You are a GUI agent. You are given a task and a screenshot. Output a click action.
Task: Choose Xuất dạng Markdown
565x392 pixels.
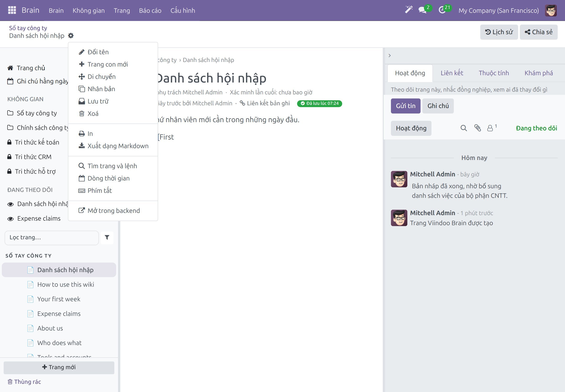[113, 146]
